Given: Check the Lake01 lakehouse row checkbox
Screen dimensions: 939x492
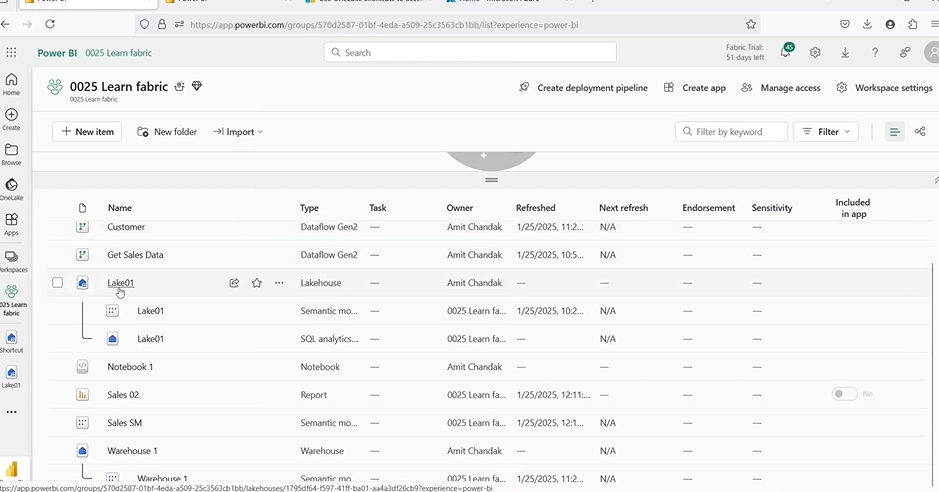Looking at the screenshot, I should [57, 283].
